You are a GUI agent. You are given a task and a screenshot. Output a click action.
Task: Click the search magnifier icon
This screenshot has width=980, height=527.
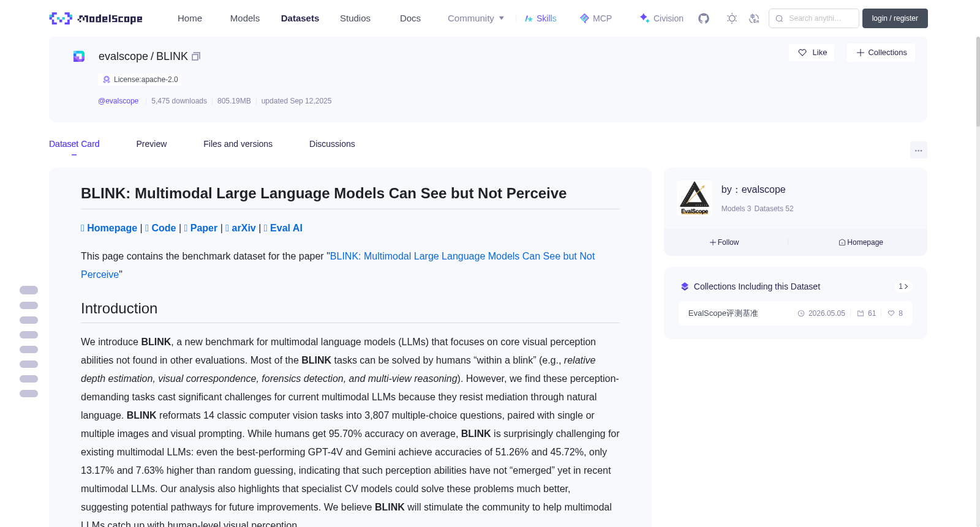(x=779, y=18)
